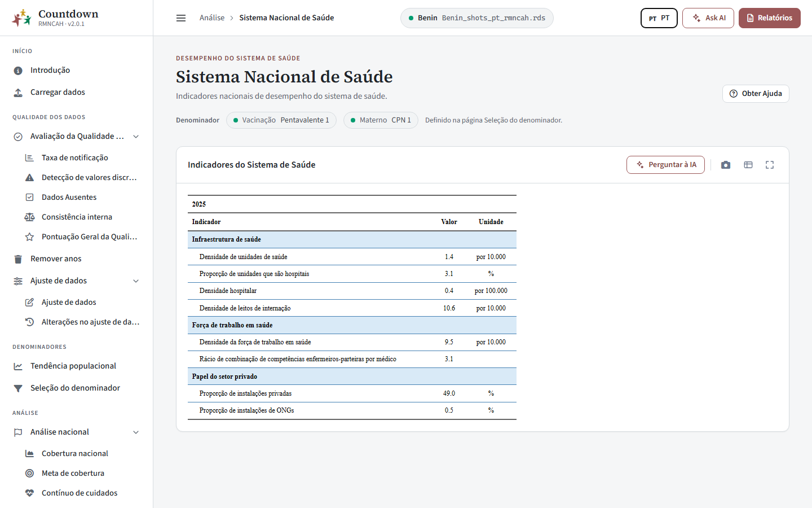Viewport: 812px width, 508px height.
Task: Click the Relatórios button
Action: [769, 18]
